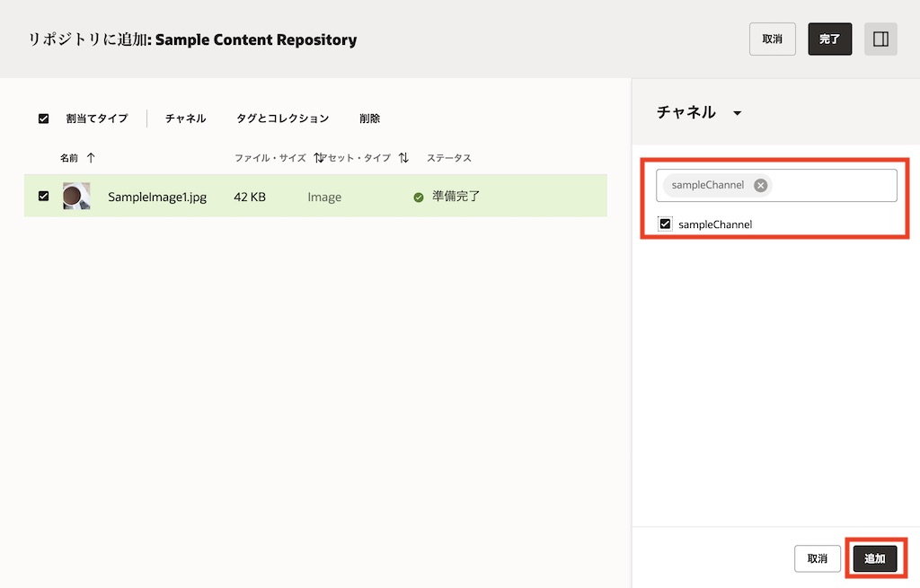Click 削除 in the asset toolbar
Viewport: 920px width, 588px height.
(x=369, y=118)
